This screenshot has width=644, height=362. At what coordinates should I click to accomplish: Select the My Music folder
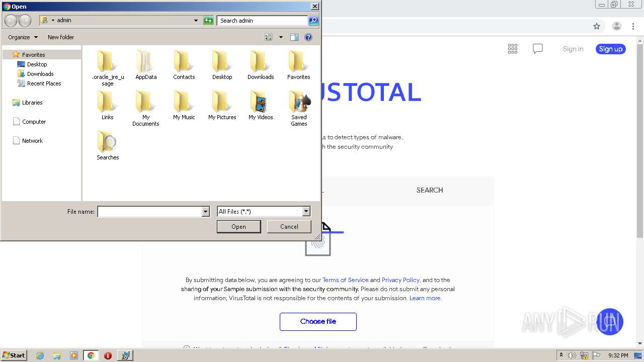point(184,106)
